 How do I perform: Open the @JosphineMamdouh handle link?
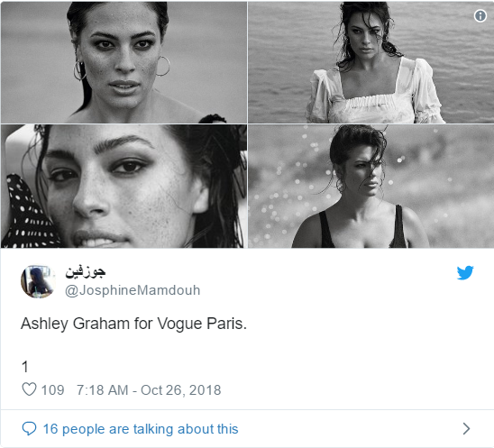133,290
